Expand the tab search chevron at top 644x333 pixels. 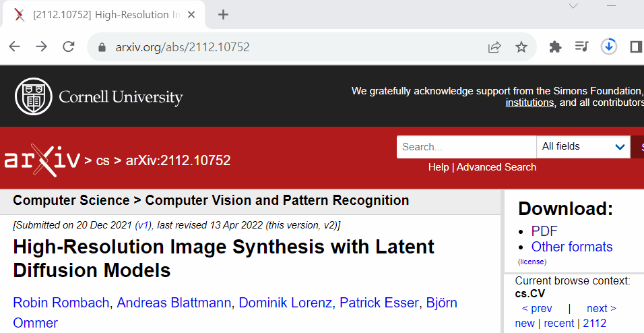573,6
